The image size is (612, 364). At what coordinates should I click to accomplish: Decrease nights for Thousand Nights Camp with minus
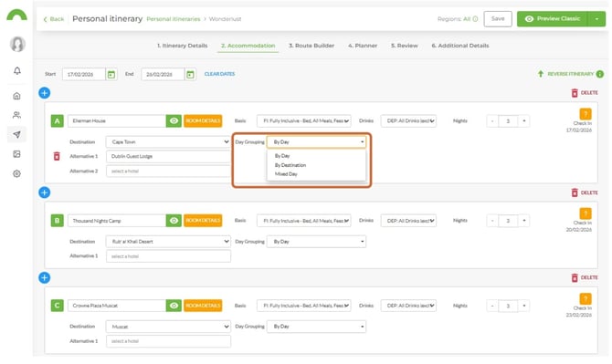pyautogui.click(x=492, y=221)
